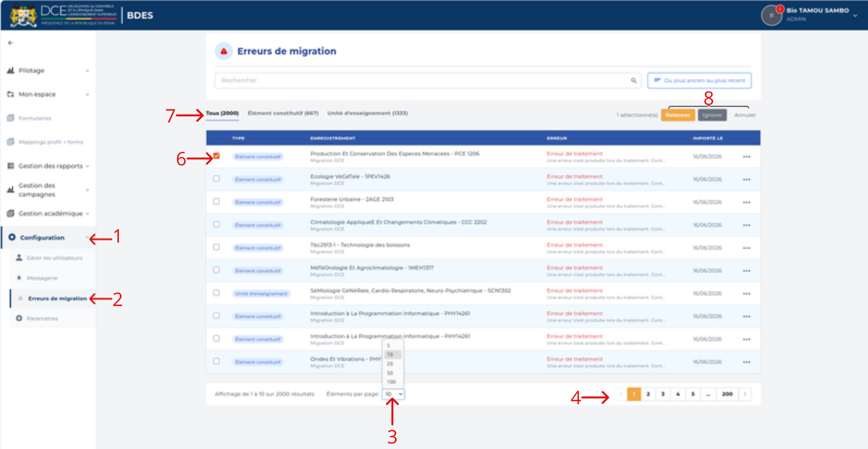Viewport: 868px width, 449px height.
Task: Check the SéMiologie GéNéRale row checkbox
Action: click(x=216, y=293)
